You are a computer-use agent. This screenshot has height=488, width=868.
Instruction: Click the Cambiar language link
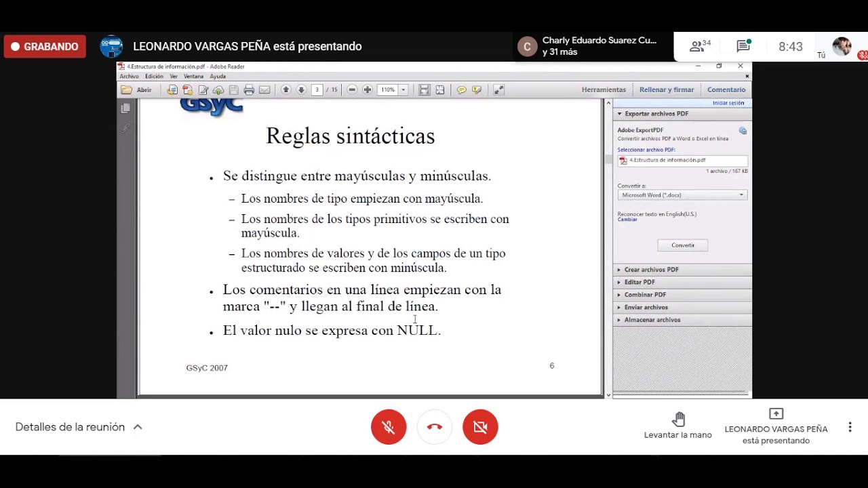point(627,220)
